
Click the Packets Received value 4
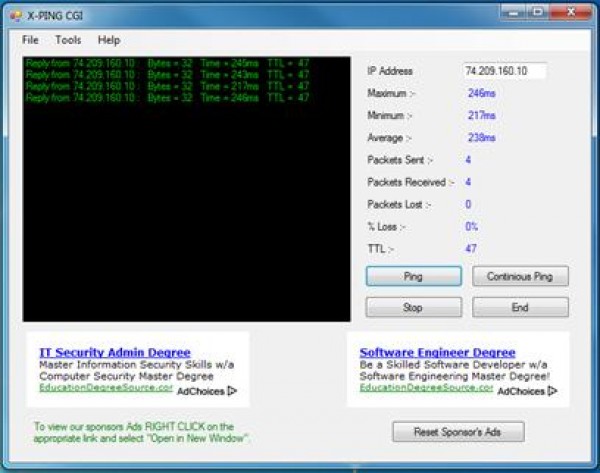(x=468, y=182)
